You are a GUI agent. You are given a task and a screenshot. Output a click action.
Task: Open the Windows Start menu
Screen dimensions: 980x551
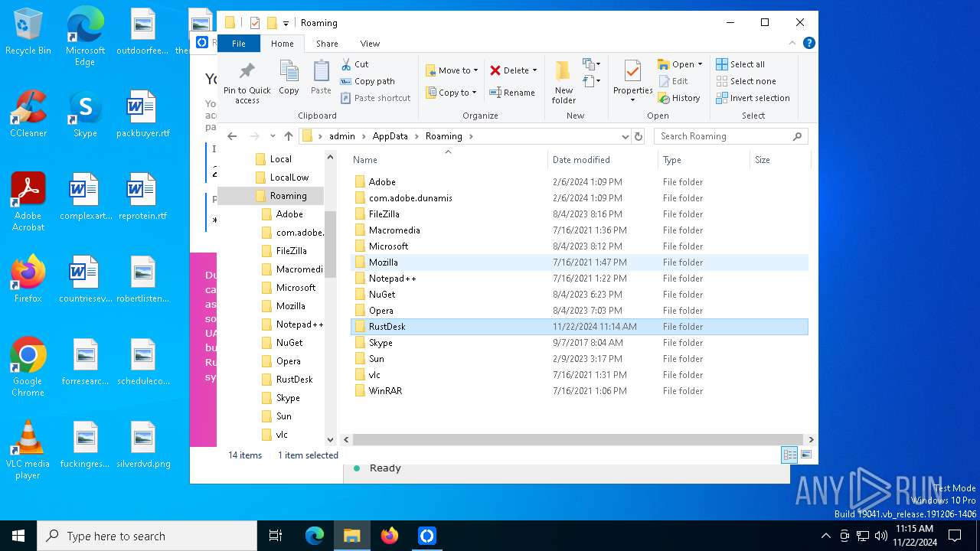18,536
